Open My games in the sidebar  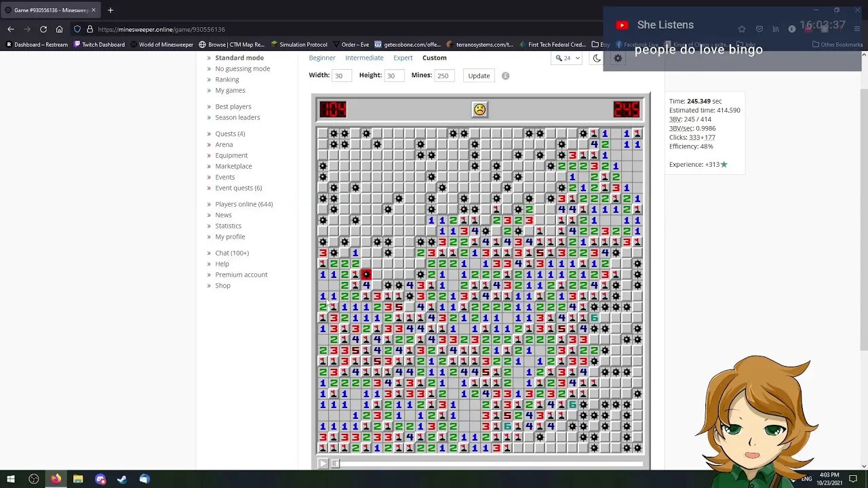pos(231,90)
